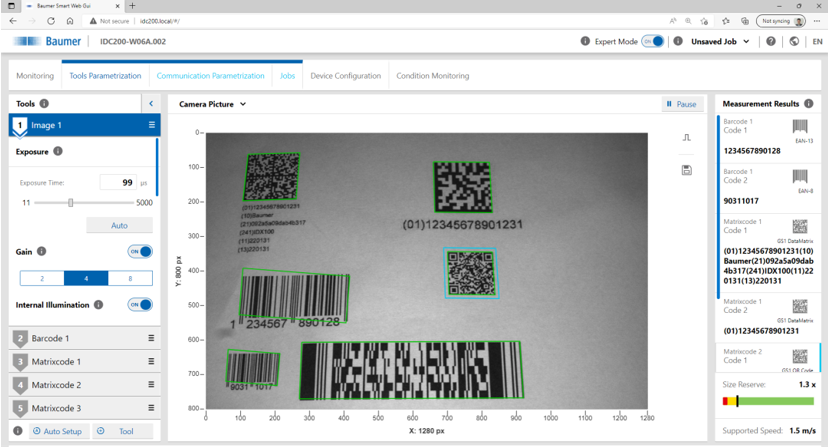Disable the Internal Illumination switch
Screen dimensions: 828x447
pos(140,304)
